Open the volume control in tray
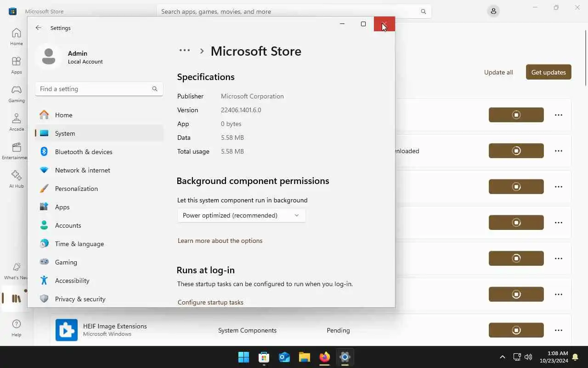 528,357
